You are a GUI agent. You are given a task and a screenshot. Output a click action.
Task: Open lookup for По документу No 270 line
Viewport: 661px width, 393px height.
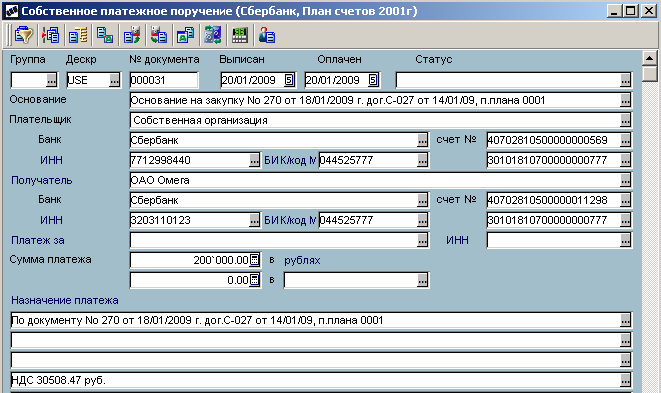point(626,320)
